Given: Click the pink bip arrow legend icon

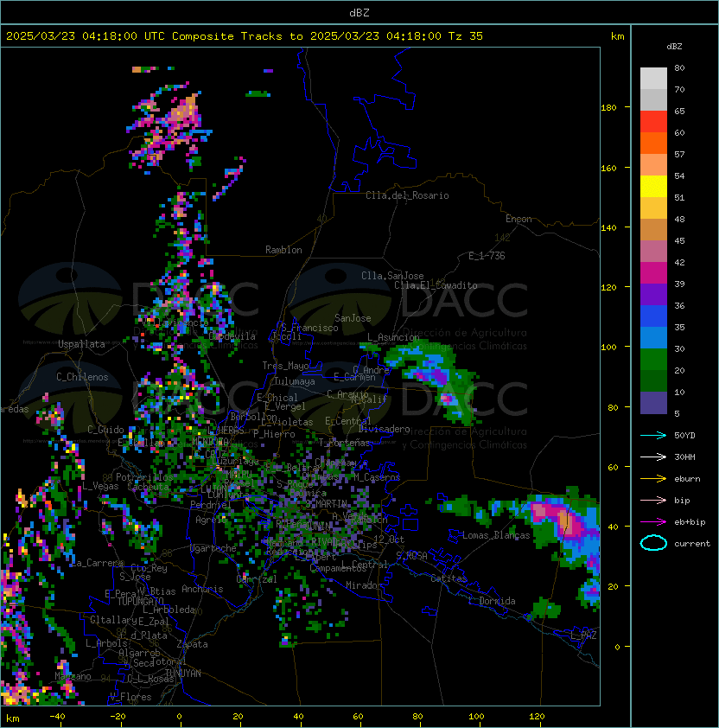Looking at the screenshot, I should [653, 500].
